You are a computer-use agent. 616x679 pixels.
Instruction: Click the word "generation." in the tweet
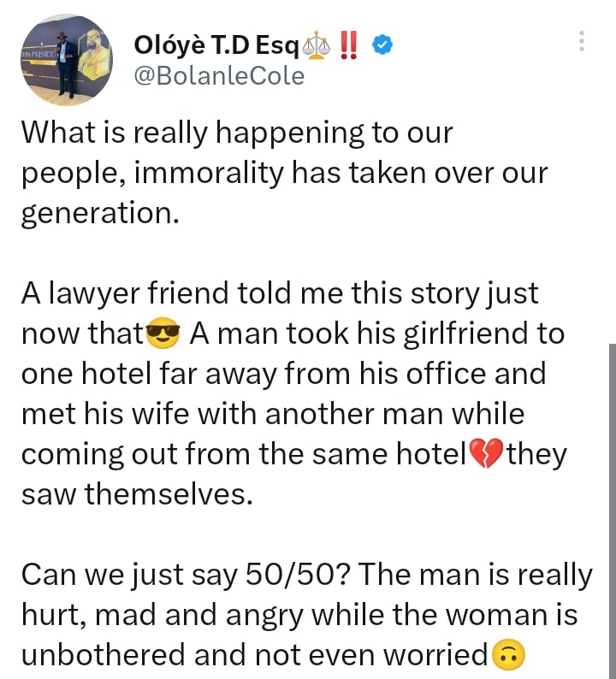point(99,214)
